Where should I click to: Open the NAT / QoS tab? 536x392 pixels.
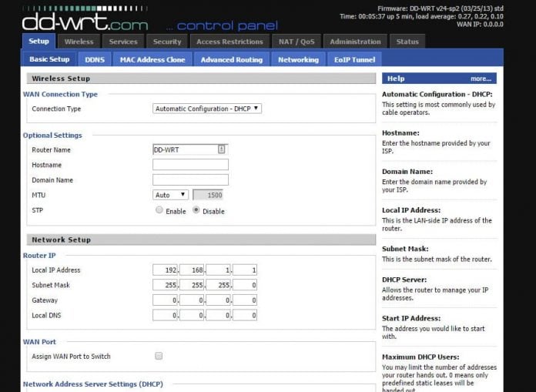(296, 42)
